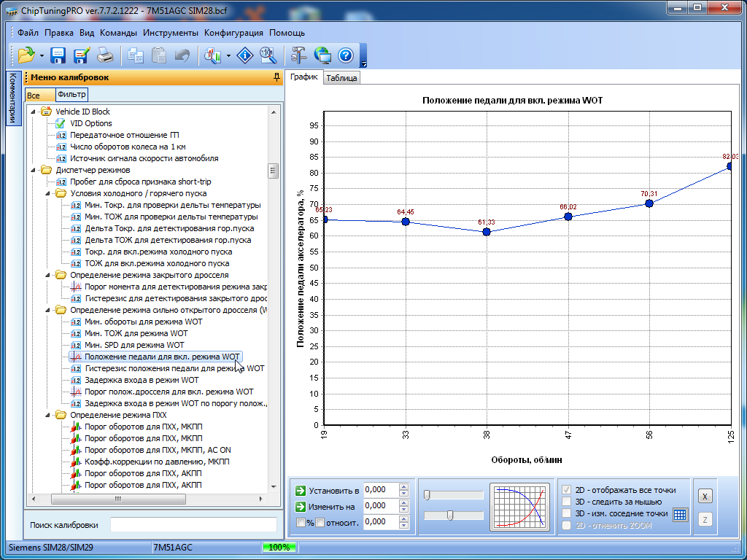Click the open file folder icon
Screen dimensions: 747x560
(26, 55)
